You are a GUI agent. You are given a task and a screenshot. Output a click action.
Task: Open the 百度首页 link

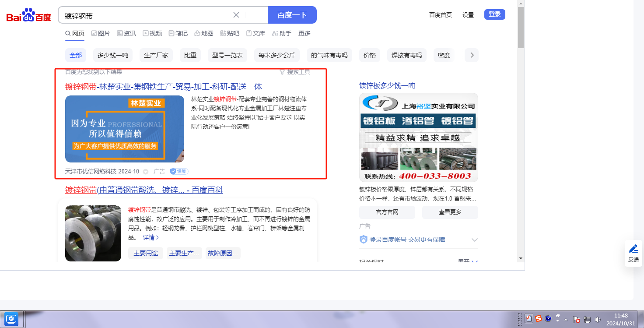(441, 15)
